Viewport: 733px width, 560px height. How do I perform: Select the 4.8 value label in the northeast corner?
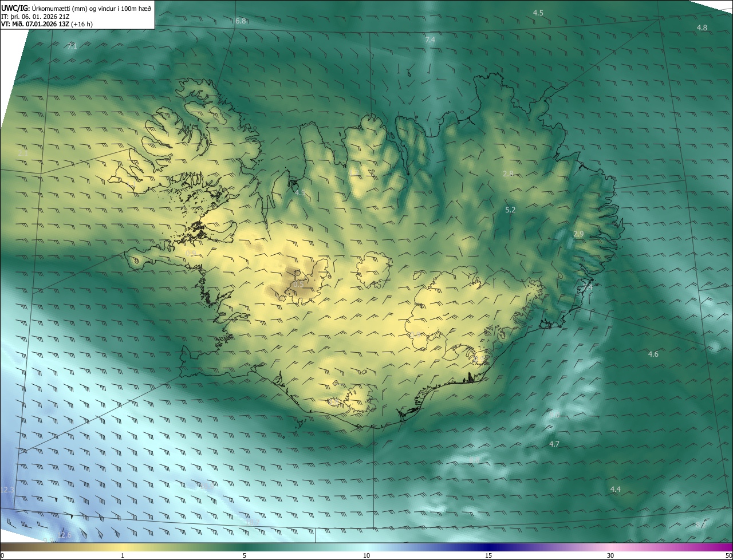click(x=702, y=28)
